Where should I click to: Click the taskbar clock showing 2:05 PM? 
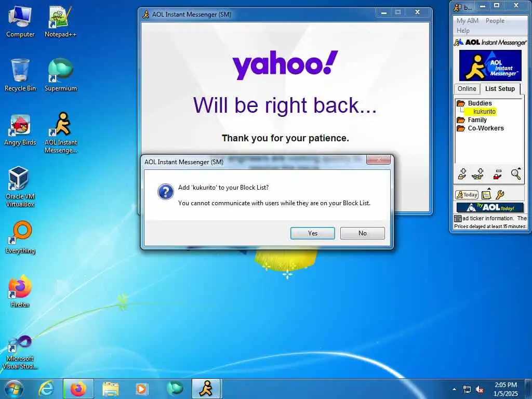506,389
